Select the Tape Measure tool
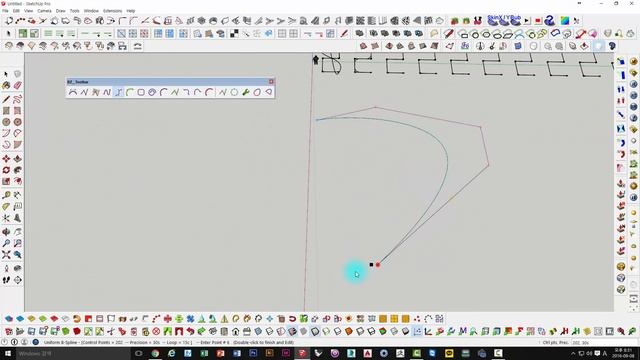The image size is (640, 360). pyautogui.click(x=6, y=195)
